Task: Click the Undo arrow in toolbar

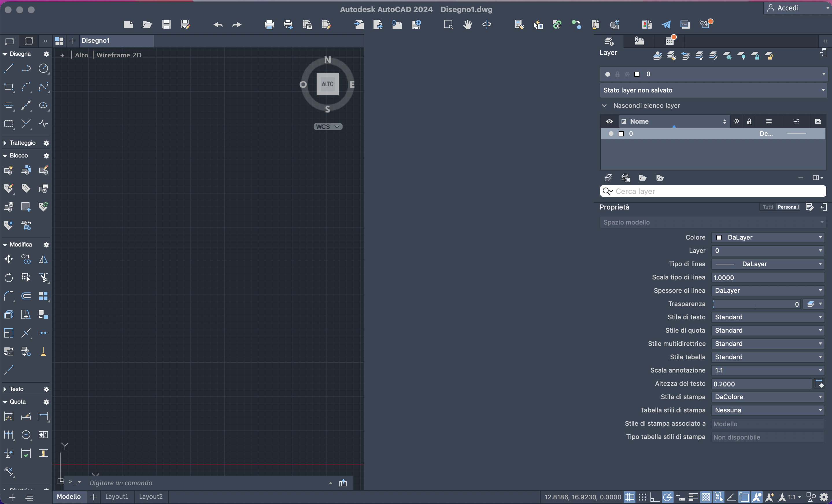Action: pos(218,24)
